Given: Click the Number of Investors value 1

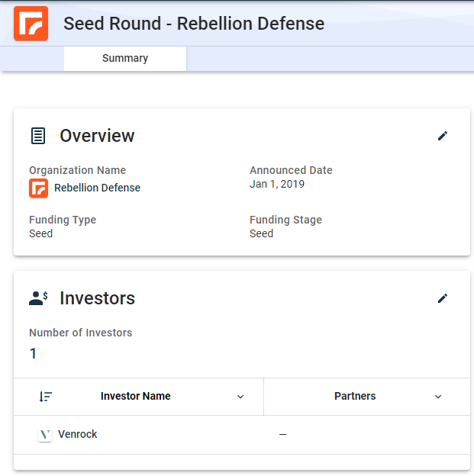Looking at the screenshot, I should (x=33, y=353).
